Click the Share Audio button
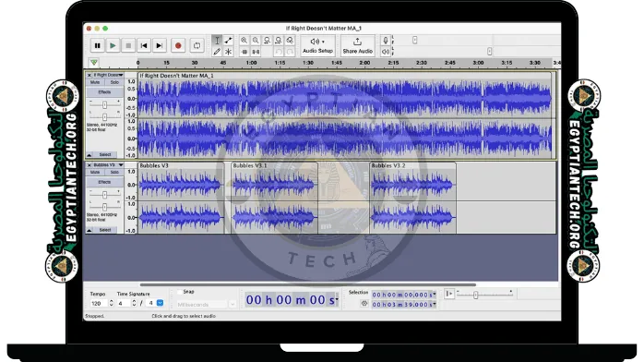This screenshot has width=644, height=362. [357, 45]
